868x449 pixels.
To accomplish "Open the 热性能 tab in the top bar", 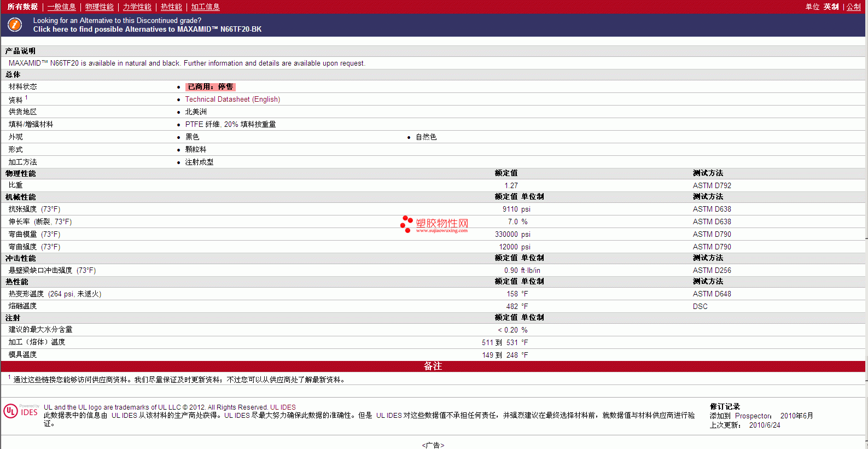I will 171,7.
